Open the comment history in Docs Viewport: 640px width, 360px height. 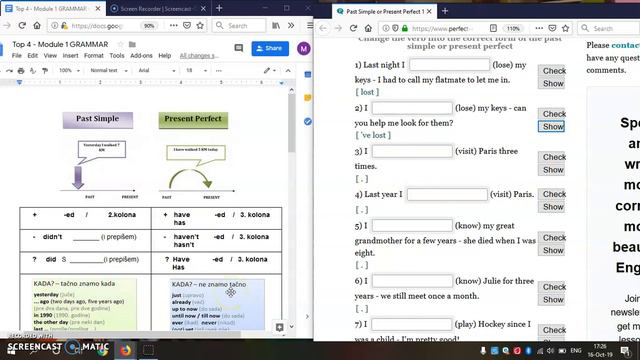tap(239, 48)
